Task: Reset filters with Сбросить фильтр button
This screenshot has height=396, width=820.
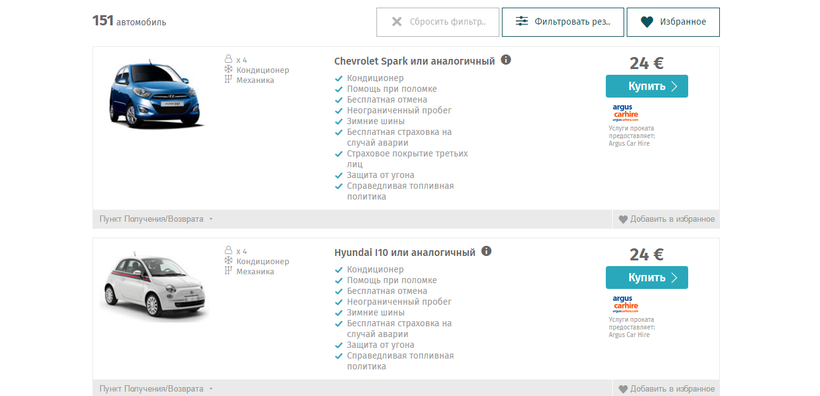Action: 438,22
